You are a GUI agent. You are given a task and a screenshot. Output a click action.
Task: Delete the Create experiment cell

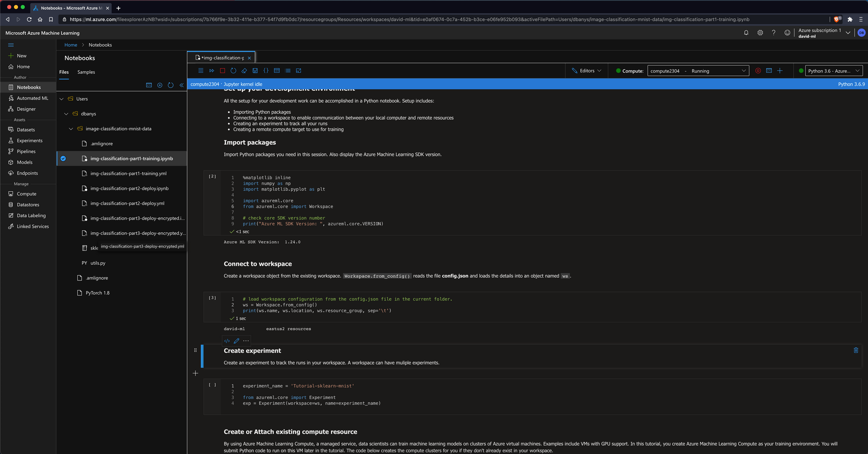[856, 350]
